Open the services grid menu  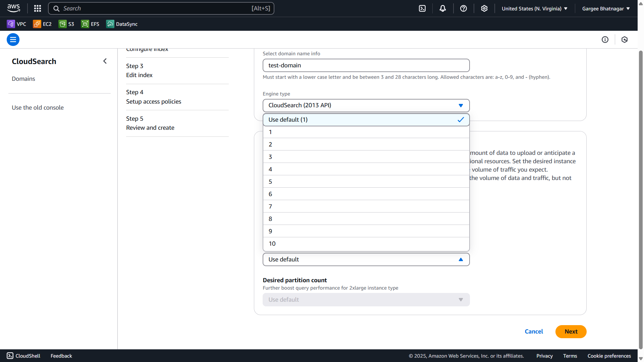[38, 8]
